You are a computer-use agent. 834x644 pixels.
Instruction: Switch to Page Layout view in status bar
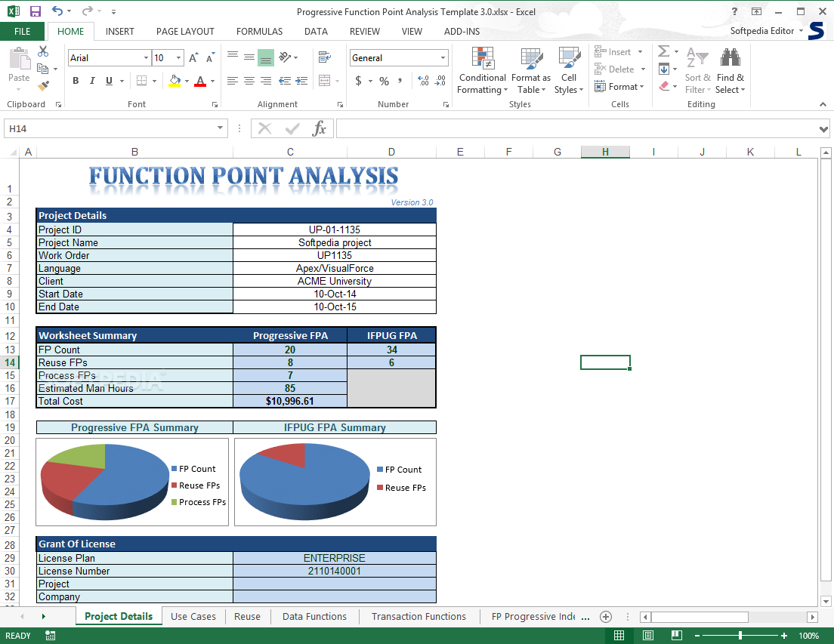tap(648, 636)
